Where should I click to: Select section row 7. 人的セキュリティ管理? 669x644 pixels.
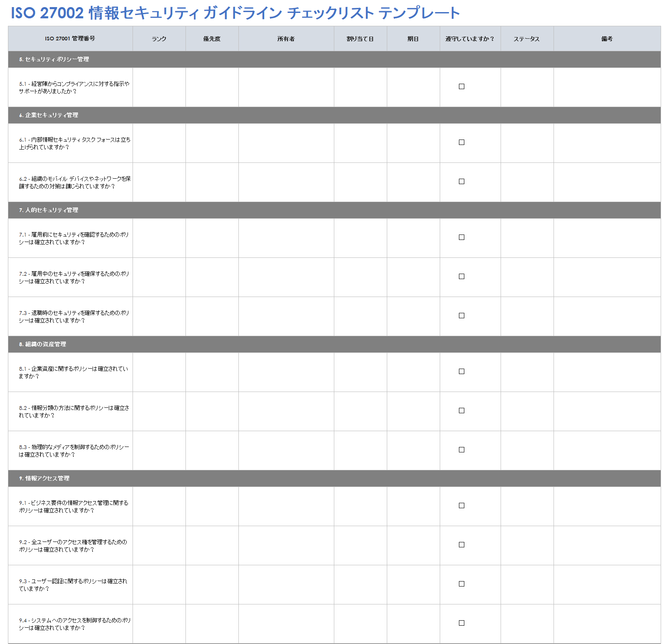click(x=334, y=210)
